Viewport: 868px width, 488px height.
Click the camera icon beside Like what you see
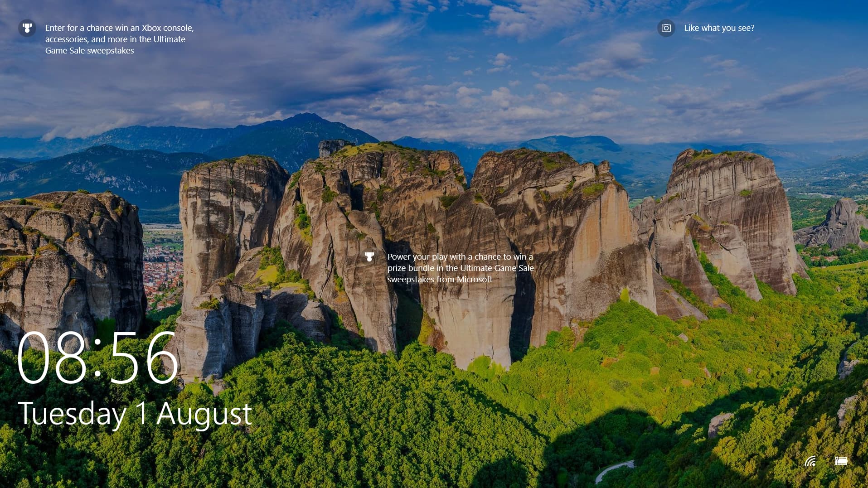click(x=666, y=28)
